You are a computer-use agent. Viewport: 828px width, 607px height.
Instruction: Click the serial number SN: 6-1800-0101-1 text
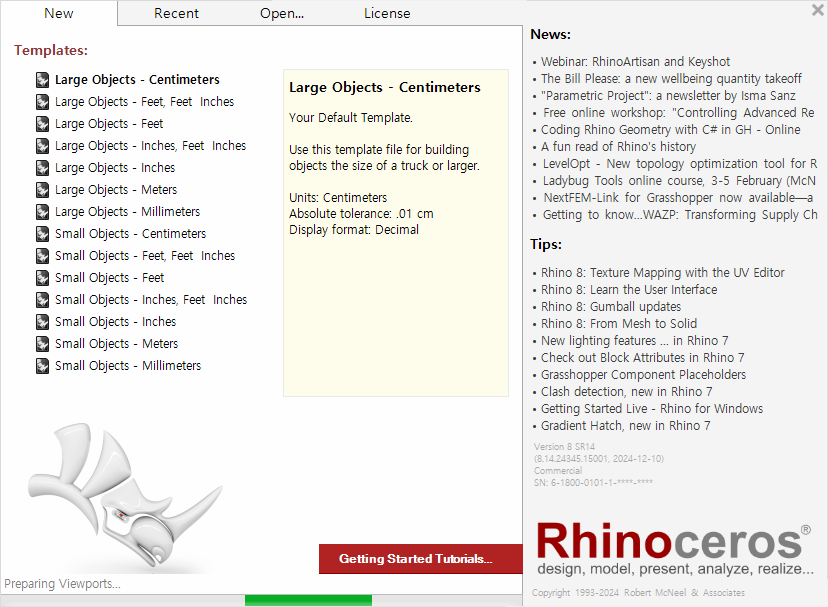pos(594,482)
